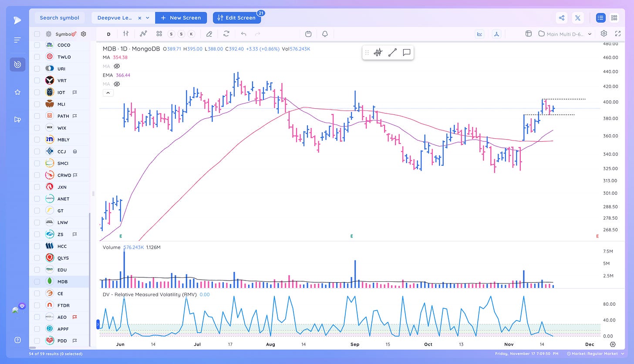Viewport: 634px width, 364px height.
Task: Check the checkbox beside TWLO
Action: 37,57
